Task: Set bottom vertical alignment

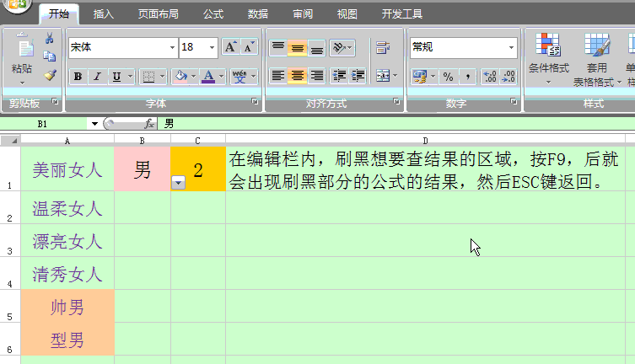Action: point(317,48)
